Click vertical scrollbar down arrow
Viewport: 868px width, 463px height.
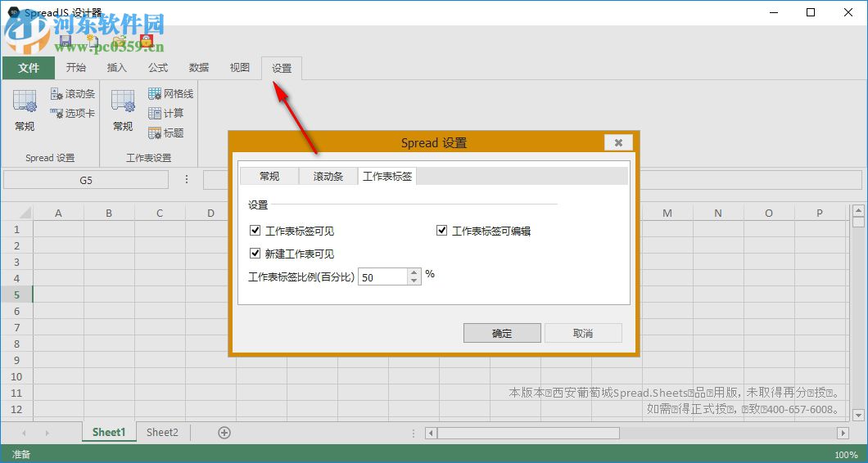pos(858,415)
